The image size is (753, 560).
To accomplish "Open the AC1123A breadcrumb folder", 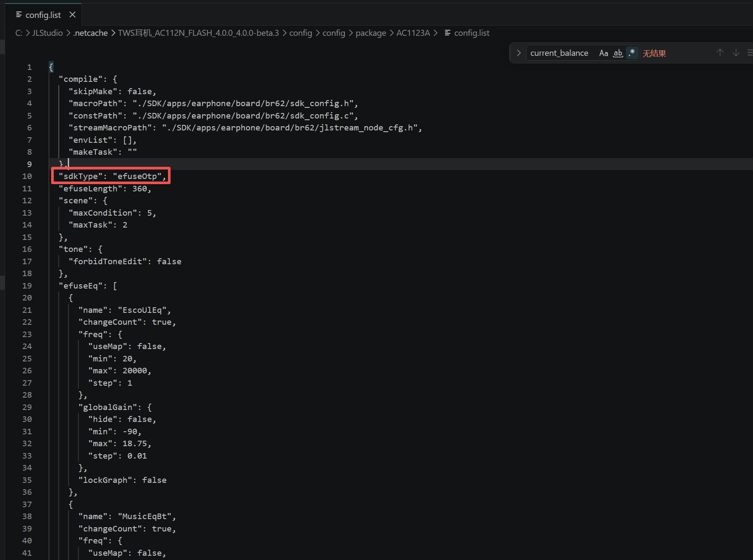I will pyautogui.click(x=413, y=33).
